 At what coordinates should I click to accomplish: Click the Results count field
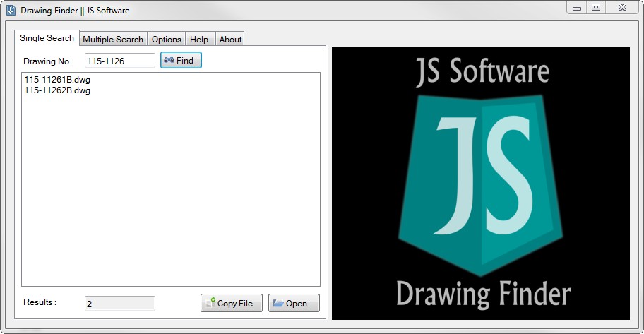pos(120,303)
